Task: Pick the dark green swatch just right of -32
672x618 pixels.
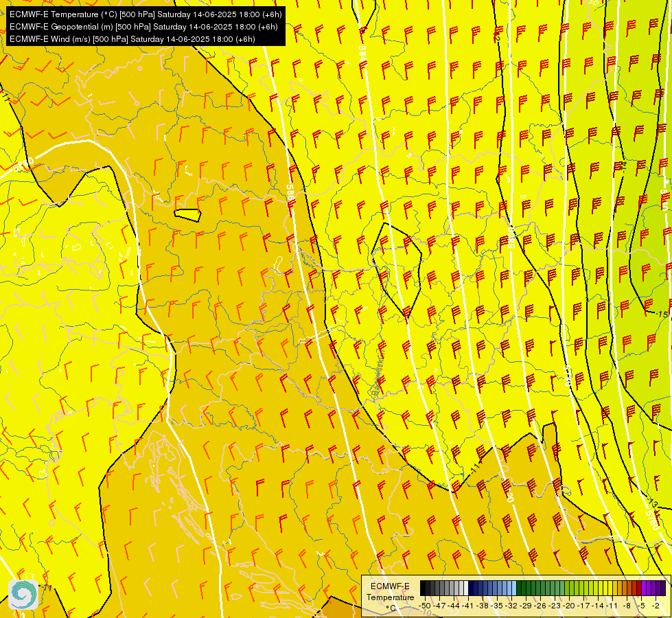Action: (519, 588)
